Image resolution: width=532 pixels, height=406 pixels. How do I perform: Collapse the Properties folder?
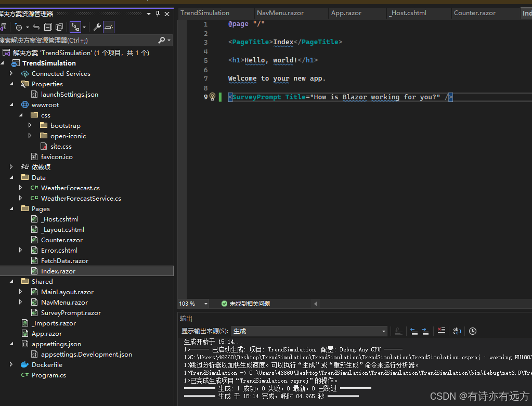tap(12, 84)
